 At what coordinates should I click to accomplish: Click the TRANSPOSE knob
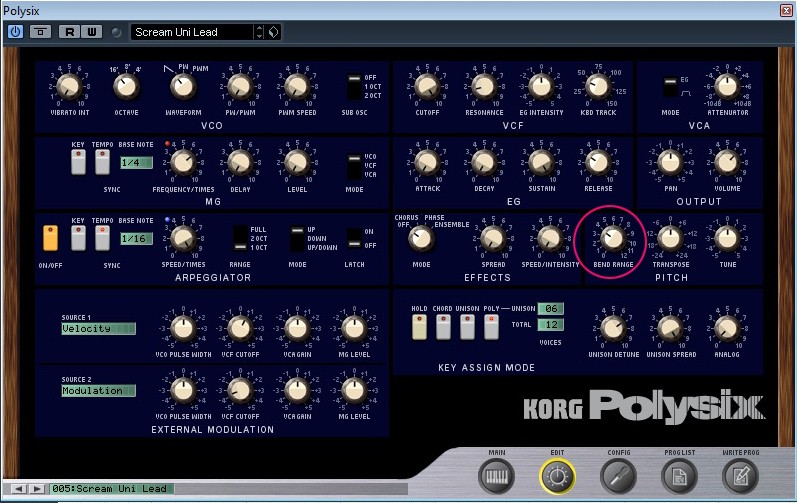[x=670, y=239]
